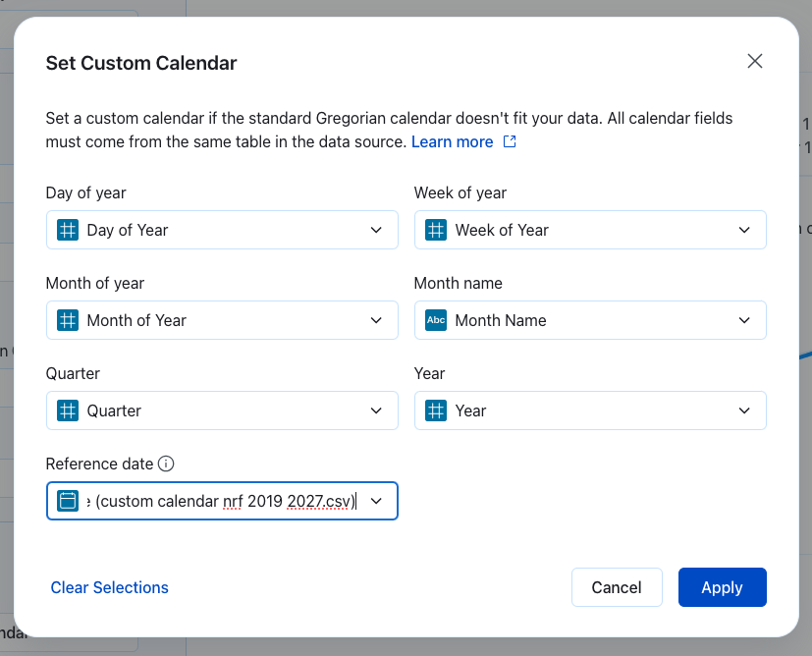The height and width of the screenshot is (656, 812).
Task: Open the Year dropdown chevron
Action: click(744, 410)
